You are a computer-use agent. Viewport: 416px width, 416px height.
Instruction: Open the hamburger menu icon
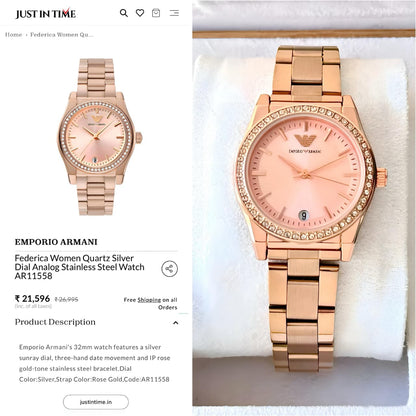(x=174, y=13)
